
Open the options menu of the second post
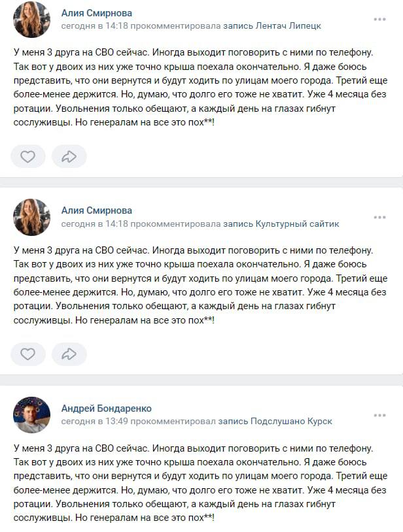pyautogui.click(x=378, y=218)
